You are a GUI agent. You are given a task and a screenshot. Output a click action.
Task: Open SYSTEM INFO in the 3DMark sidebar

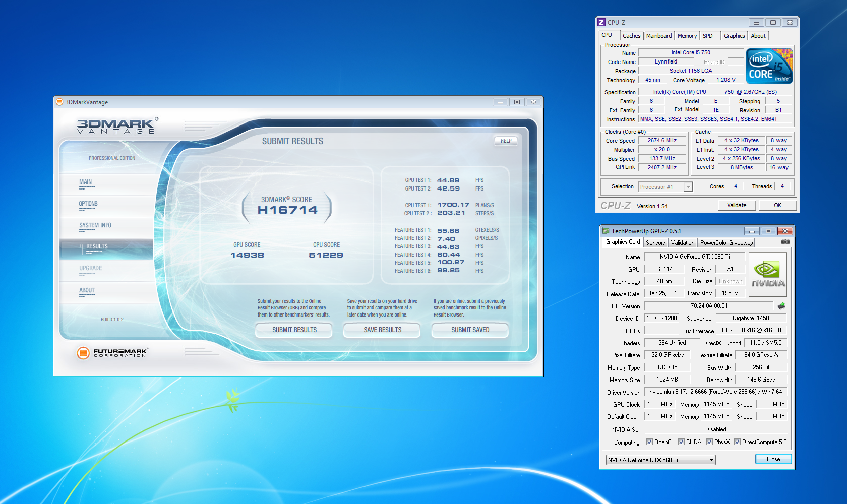[x=106, y=228]
